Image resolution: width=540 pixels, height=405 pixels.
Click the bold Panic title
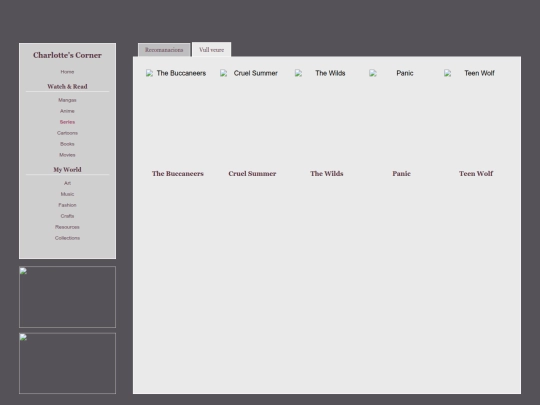tap(401, 174)
